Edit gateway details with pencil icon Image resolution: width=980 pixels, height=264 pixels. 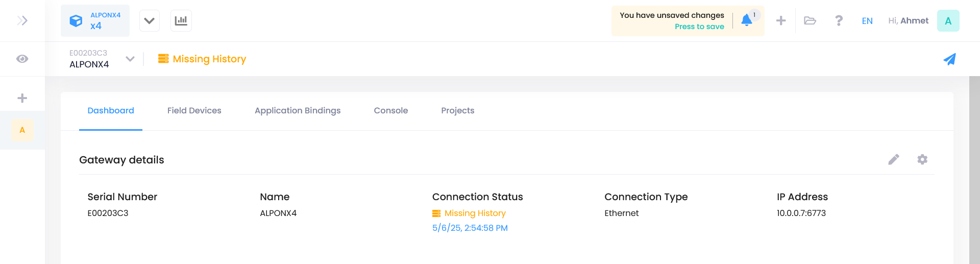pos(894,159)
